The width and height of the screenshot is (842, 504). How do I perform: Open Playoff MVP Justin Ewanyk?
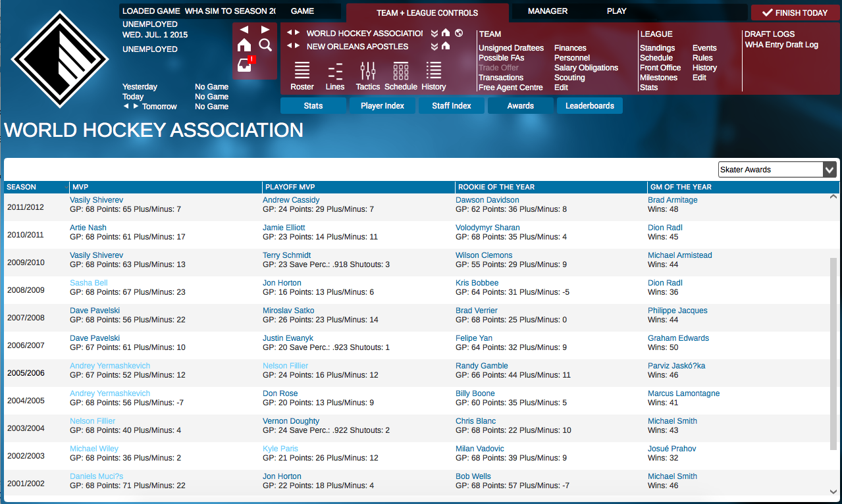288,338
